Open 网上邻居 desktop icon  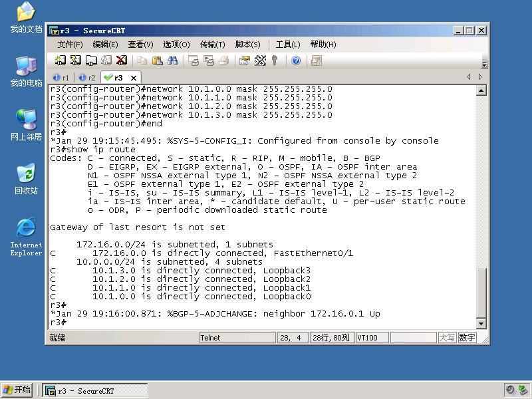(x=26, y=125)
